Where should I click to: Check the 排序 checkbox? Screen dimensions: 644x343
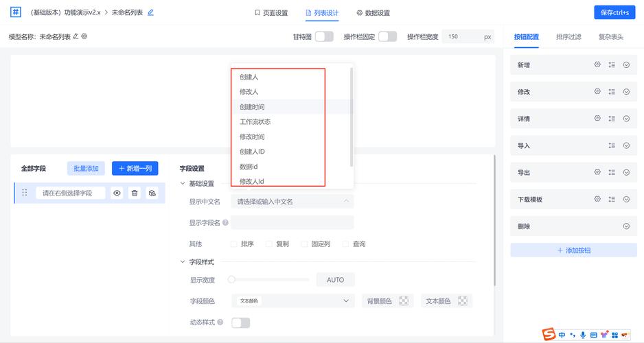click(233, 244)
